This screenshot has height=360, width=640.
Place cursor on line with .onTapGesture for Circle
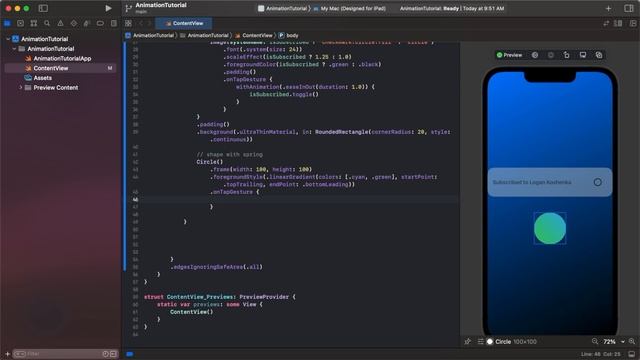[x=234, y=192]
